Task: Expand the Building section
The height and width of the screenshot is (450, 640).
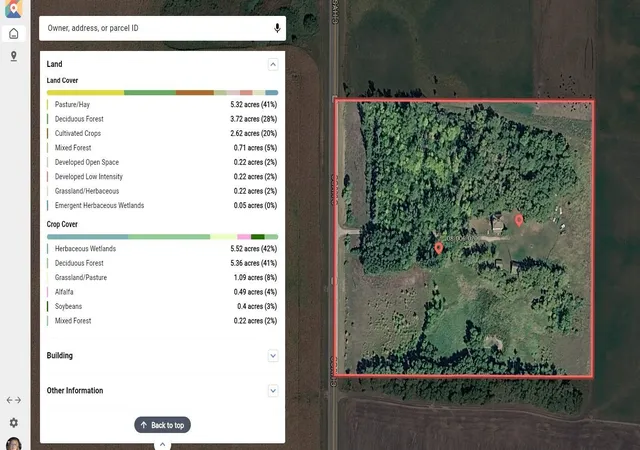Action: coord(273,356)
